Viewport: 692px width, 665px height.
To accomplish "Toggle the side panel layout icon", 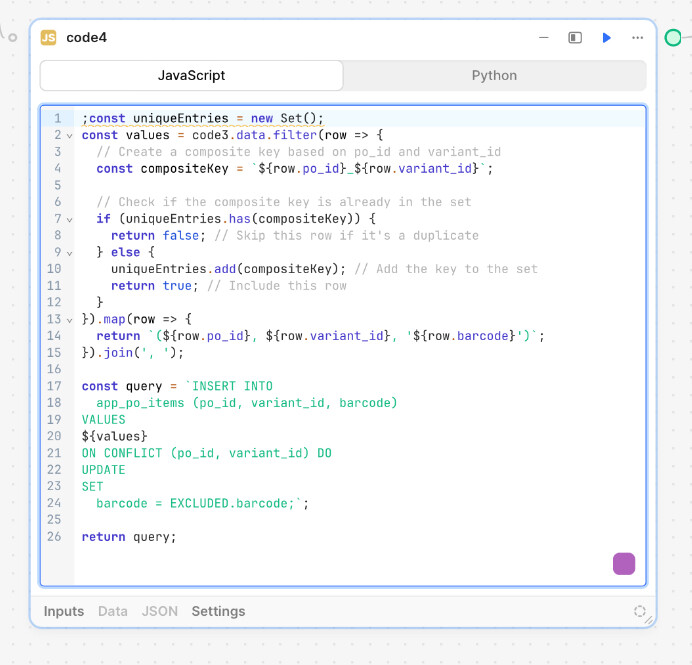I will 575,38.
